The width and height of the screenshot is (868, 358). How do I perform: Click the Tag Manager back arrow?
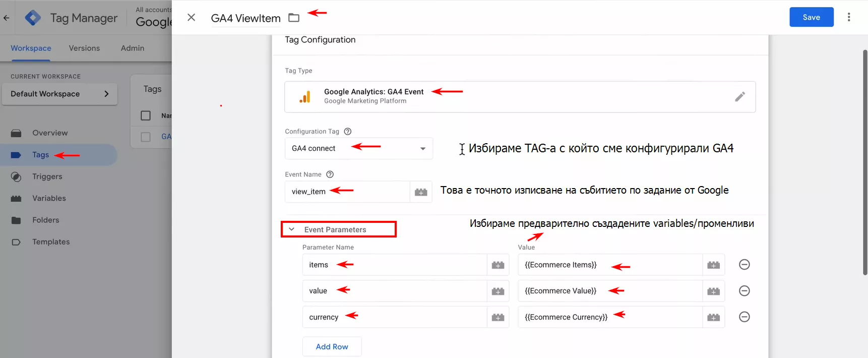pyautogui.click(x=6, y=18)
